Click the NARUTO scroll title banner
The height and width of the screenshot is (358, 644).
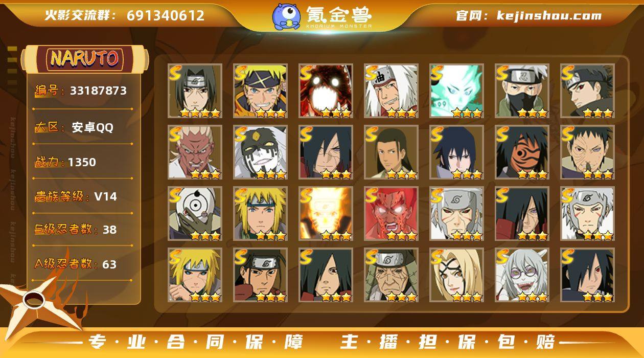coord(84,59)
